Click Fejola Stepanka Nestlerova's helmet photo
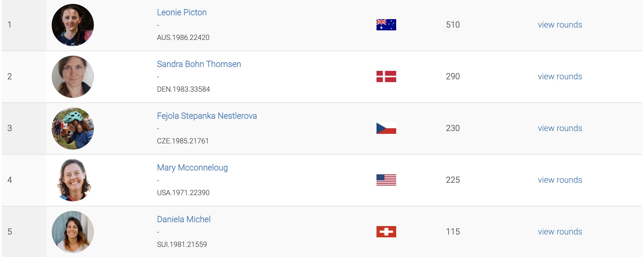644x257 pixels. [73, 128]
